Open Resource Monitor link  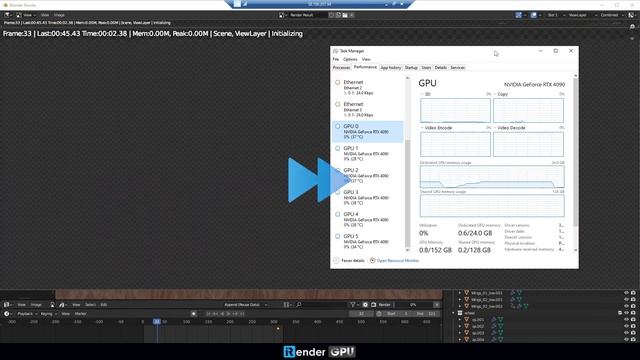(398, 261)
